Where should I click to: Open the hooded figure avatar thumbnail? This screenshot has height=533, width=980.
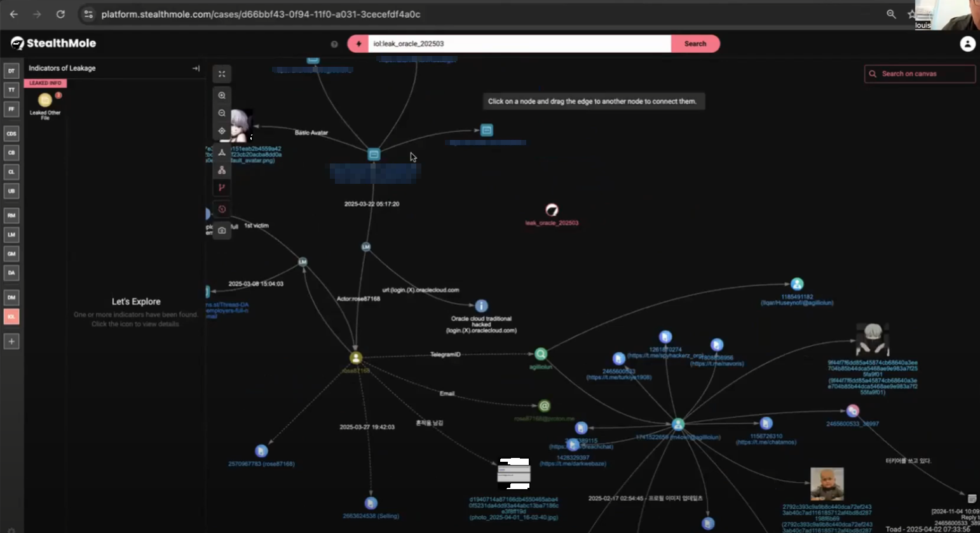pyautogui.click(x=872, y=339)
